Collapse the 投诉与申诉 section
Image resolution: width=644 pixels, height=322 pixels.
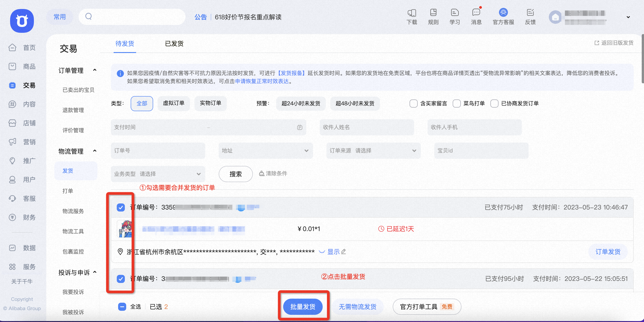point(95,272)
